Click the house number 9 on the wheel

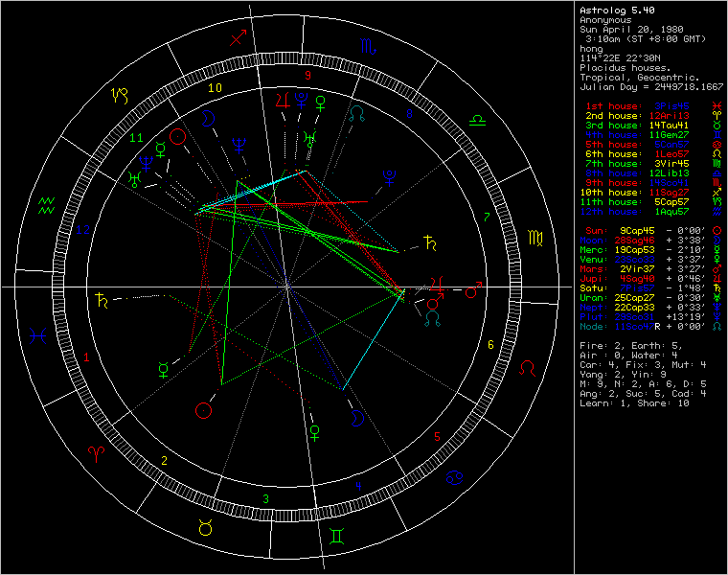307,75
